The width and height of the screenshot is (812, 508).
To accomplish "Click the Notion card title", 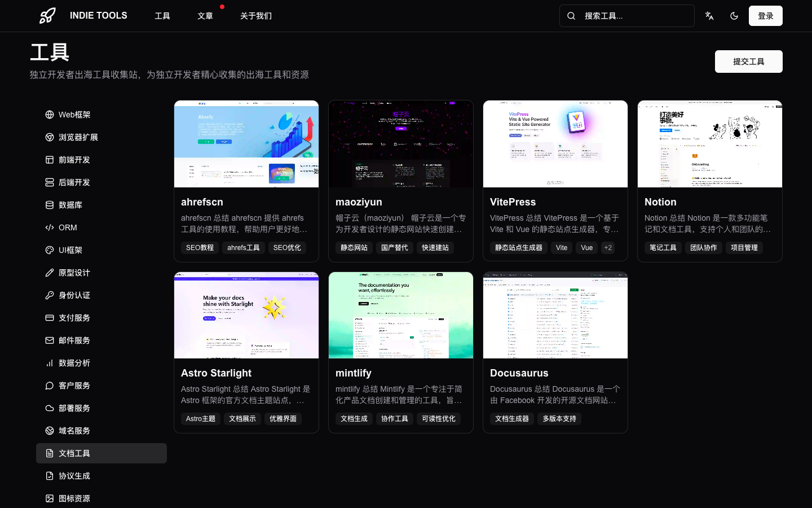I will point(660,202).
